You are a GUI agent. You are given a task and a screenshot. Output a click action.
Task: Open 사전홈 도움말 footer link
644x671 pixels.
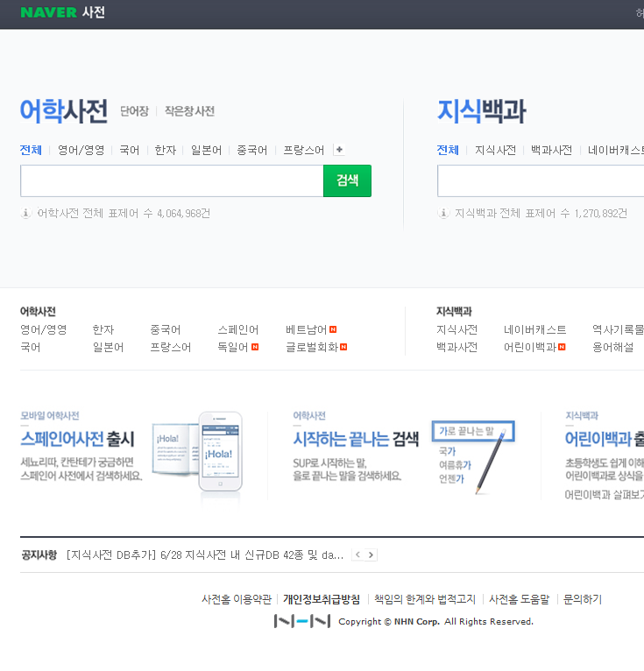pyautogui.click(x=519, y=599)
